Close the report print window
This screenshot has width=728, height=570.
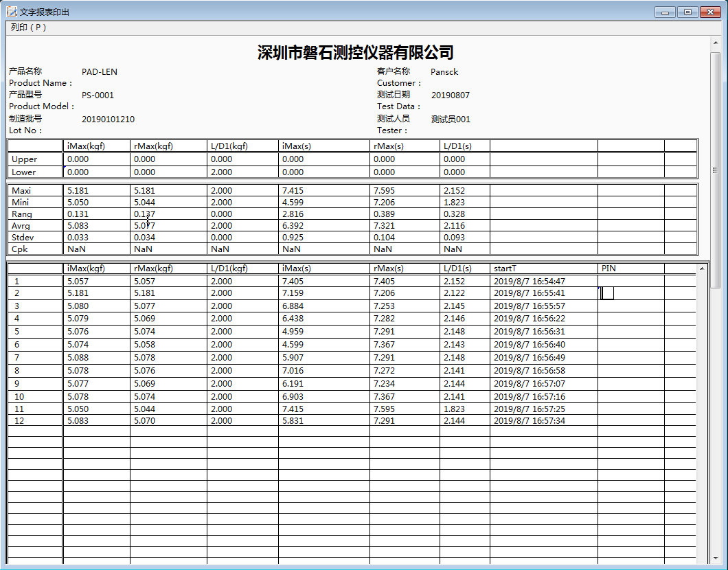click(710, 12)
